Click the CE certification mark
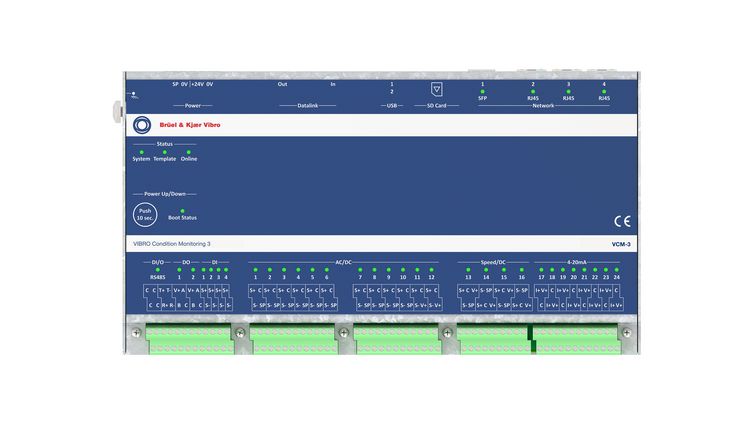Image resolution: width=750 pixels, height=421 pixels. click(x=622, y=221)
